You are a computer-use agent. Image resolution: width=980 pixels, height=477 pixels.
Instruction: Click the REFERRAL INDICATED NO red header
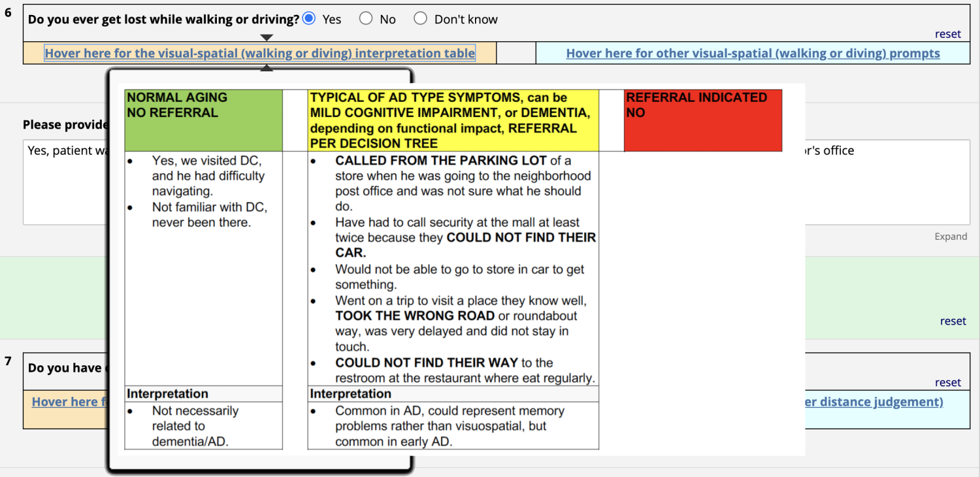[x=703, y=120]
